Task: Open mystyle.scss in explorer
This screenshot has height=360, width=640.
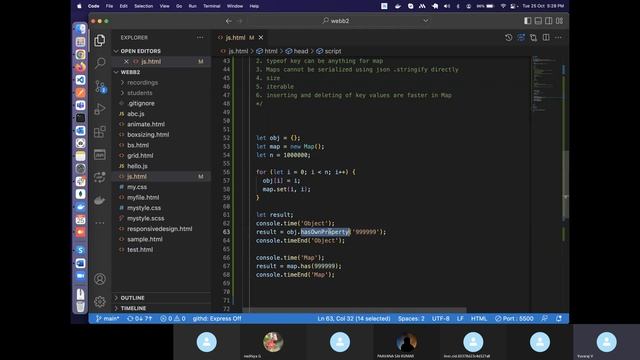Action: click(146, 218)
